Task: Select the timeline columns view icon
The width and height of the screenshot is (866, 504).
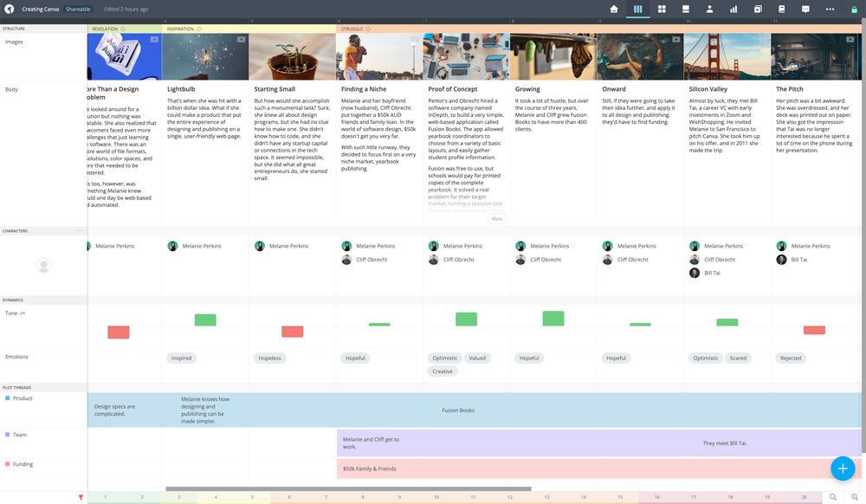Action: point(637,9)
